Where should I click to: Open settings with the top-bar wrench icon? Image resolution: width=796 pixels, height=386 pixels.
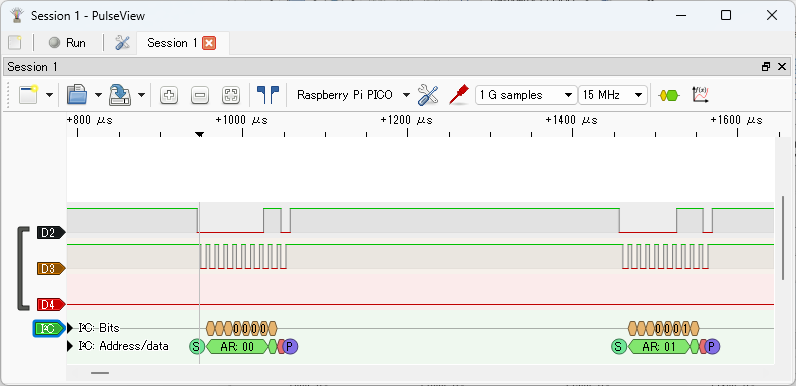122,43
